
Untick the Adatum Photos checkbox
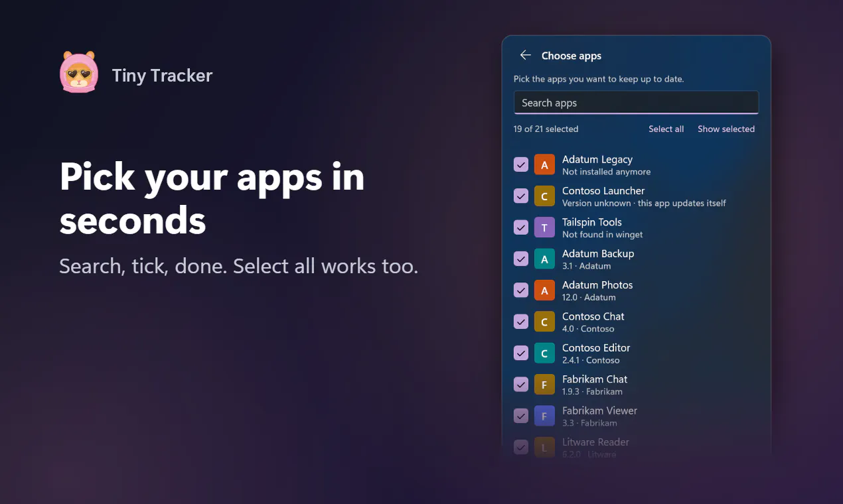point(521,290)
